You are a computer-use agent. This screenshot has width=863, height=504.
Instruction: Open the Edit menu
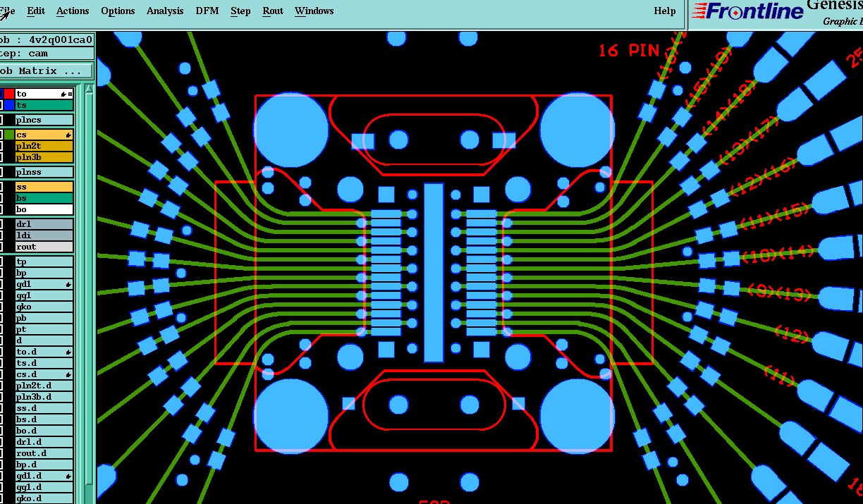click(x=36, y=11)
